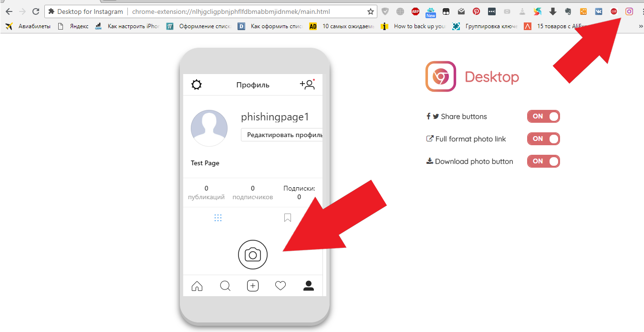Click the profile avatar picture

[x=209, y=128]
